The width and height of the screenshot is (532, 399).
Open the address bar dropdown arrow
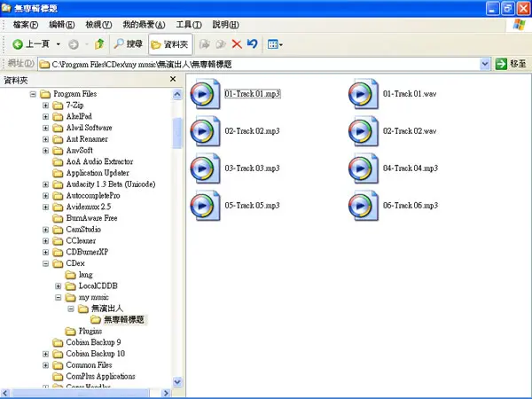485,64
